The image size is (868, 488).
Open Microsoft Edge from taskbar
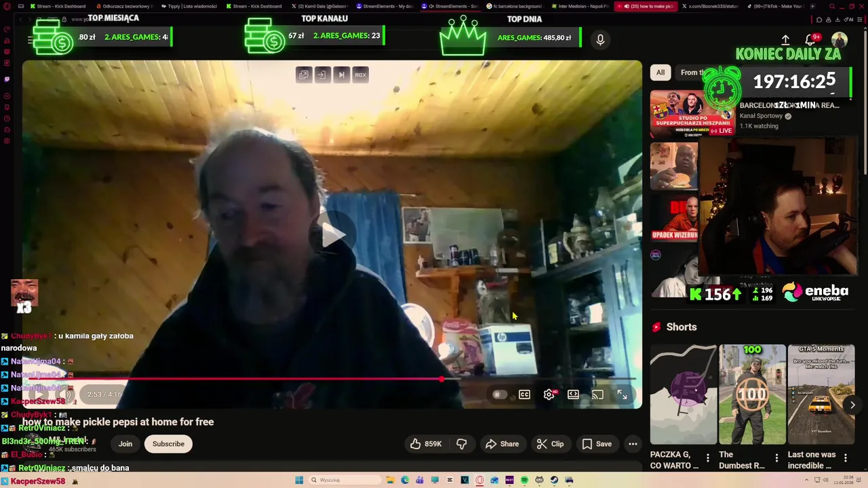405,480
